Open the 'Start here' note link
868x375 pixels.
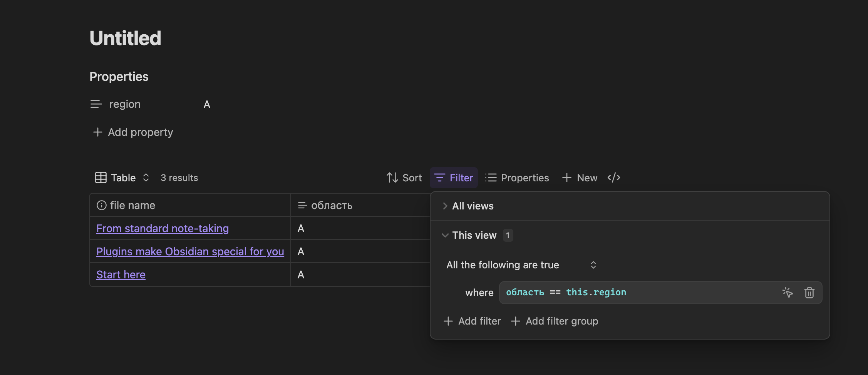tap(121, 275)
